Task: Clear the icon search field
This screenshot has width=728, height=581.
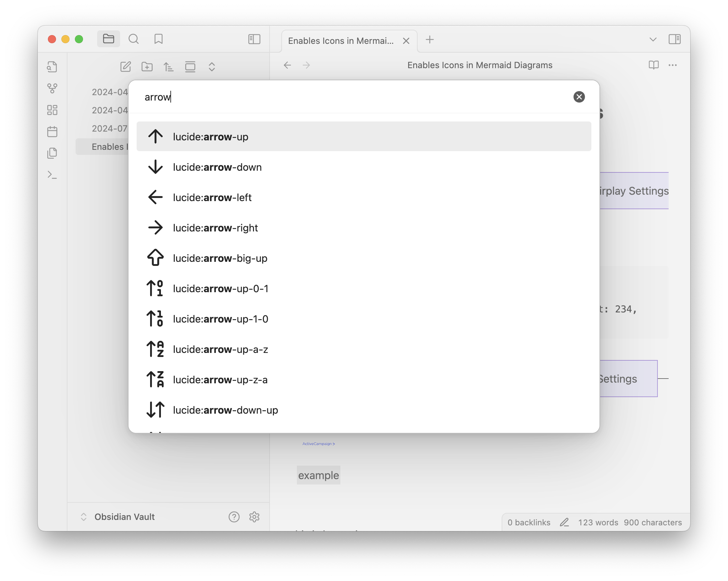Action: [x=579, y=97]
